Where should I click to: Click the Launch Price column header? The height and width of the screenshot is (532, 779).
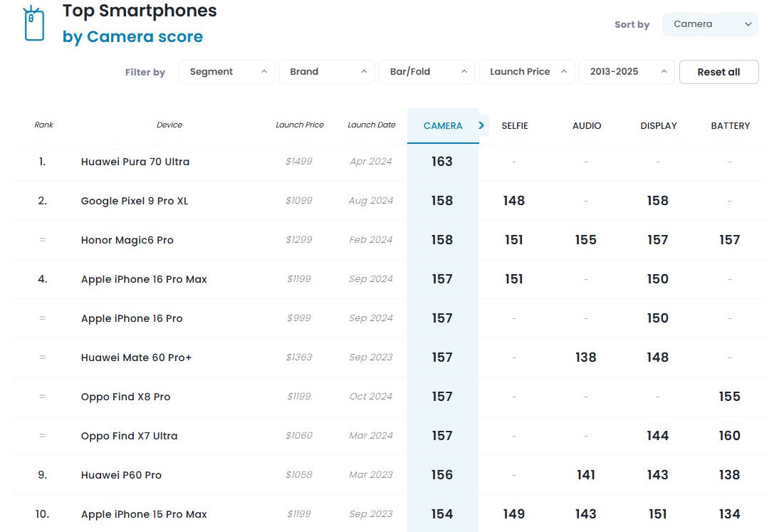(x=300, y=125)
